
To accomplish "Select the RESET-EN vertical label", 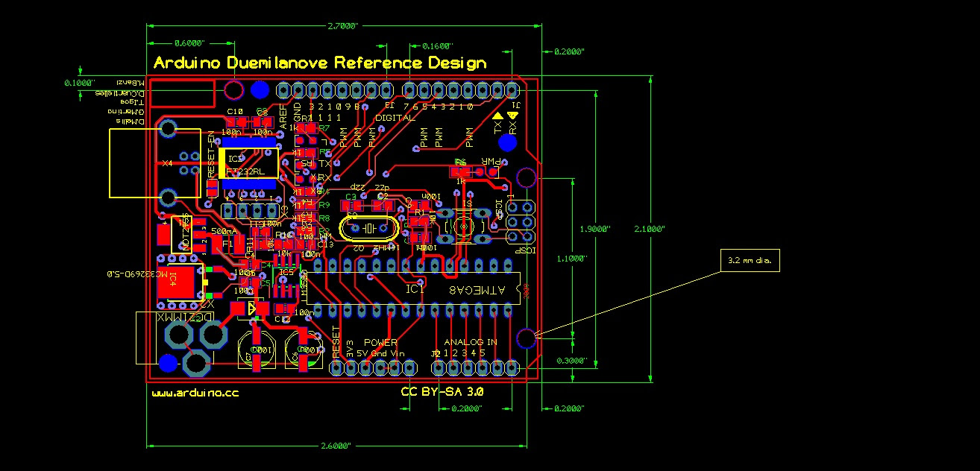I will click(211, 154).
